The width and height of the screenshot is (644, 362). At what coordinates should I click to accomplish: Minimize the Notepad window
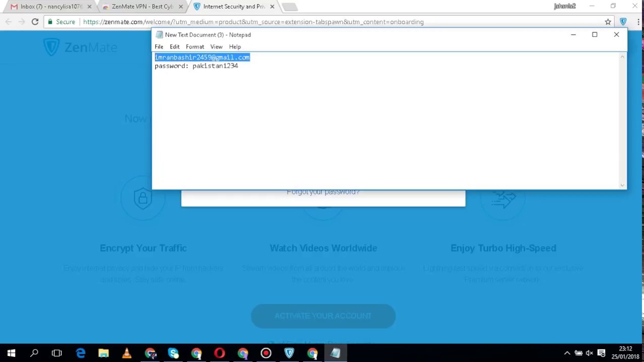(573, 35)
